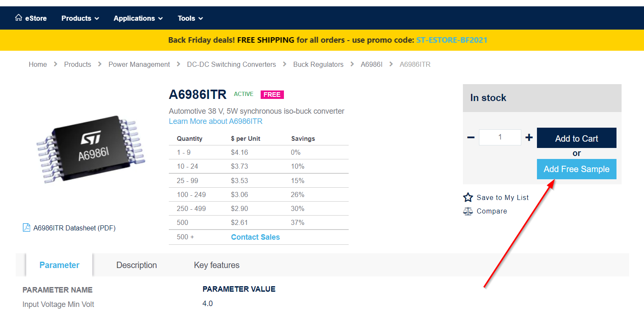Click the Save to My List star icon
644x312 pixels.
pyautogui.click(x=468, y=197)
